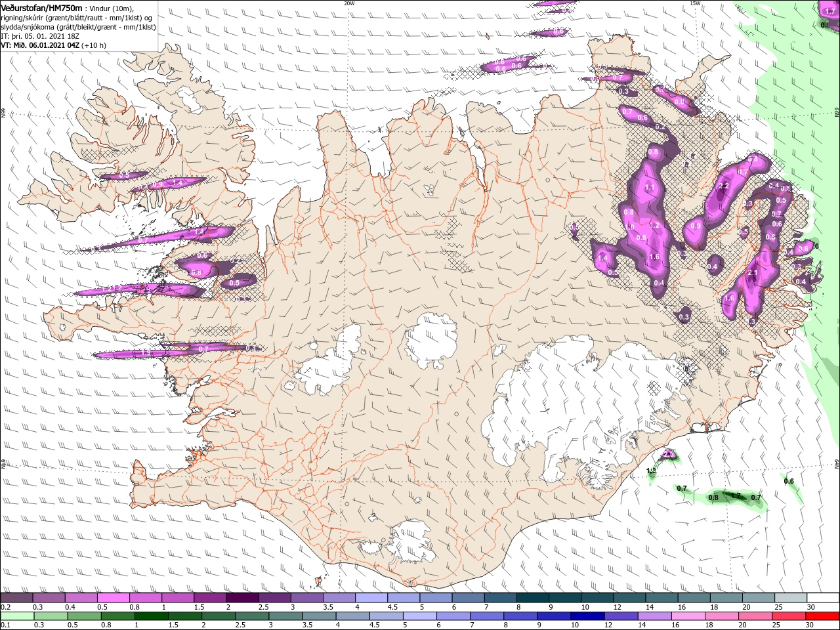Click the 'VT: Mið. 06.01.2021 04Z' valid time
This screenshot has width=840, height=630.
pyautogui.click(x=39, y=45)
